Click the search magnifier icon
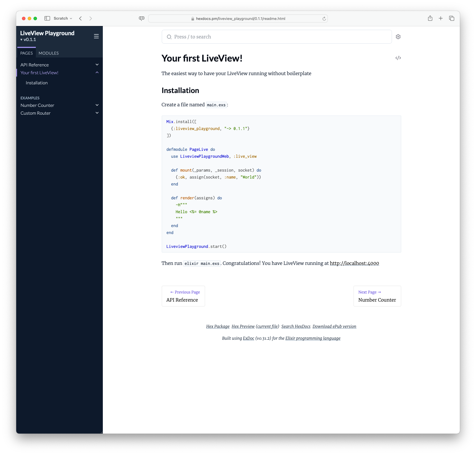Screen dimensions: 476x455 tap(169, 37)
